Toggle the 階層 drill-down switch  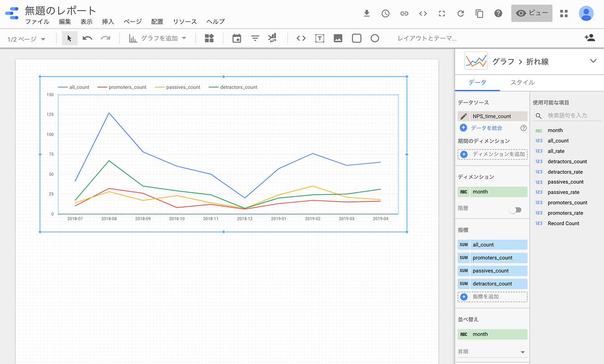515,210
